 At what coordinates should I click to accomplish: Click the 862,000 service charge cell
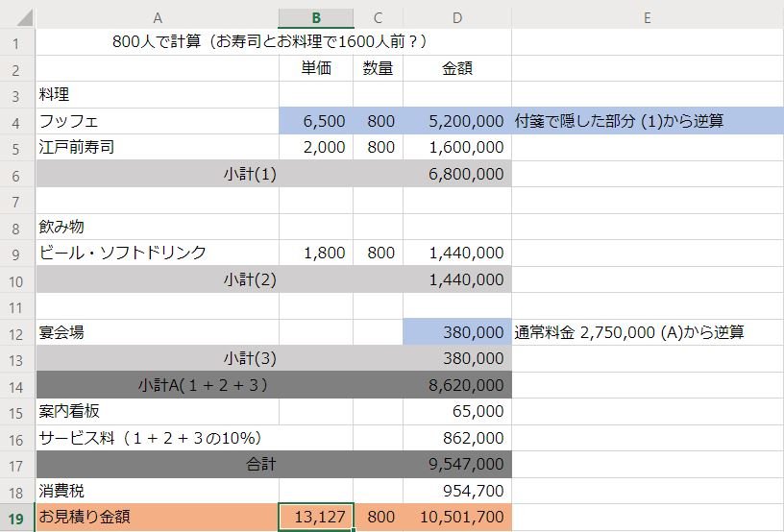click(457, 438)
